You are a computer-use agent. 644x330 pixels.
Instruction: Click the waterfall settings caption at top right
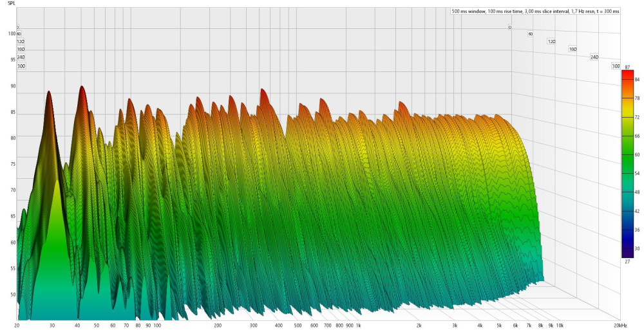535,11
